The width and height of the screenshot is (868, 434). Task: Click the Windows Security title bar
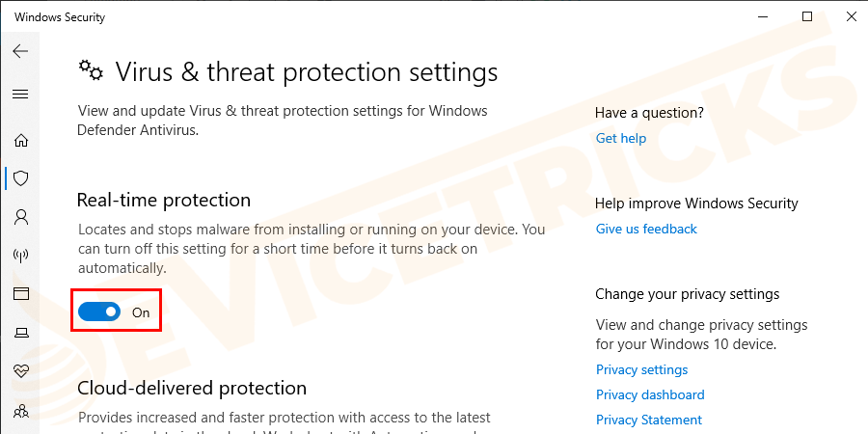[386, 16]
